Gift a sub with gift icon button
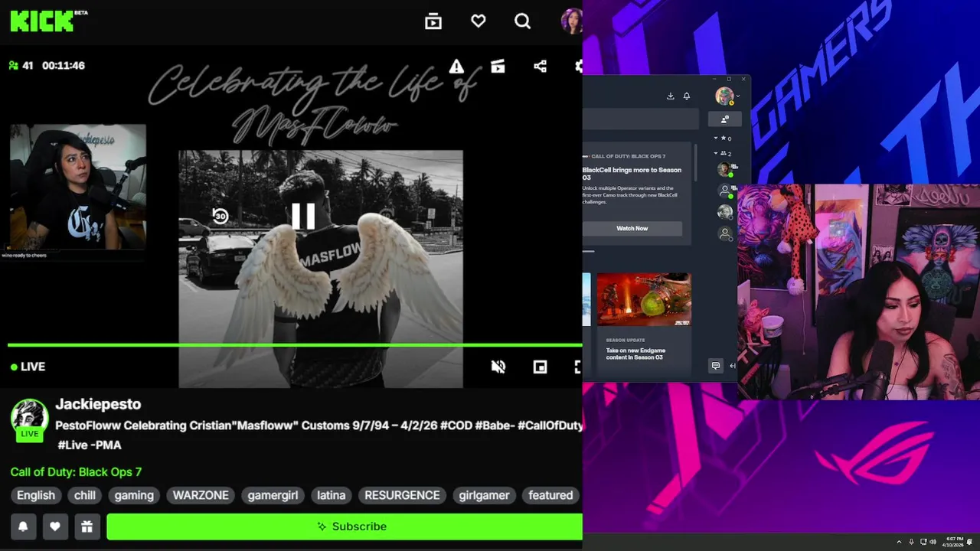The image size is (980, 551). point(87,527)
